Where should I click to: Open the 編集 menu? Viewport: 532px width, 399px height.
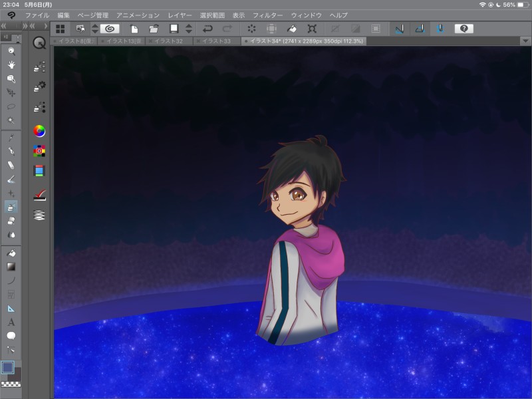(63, 15)
